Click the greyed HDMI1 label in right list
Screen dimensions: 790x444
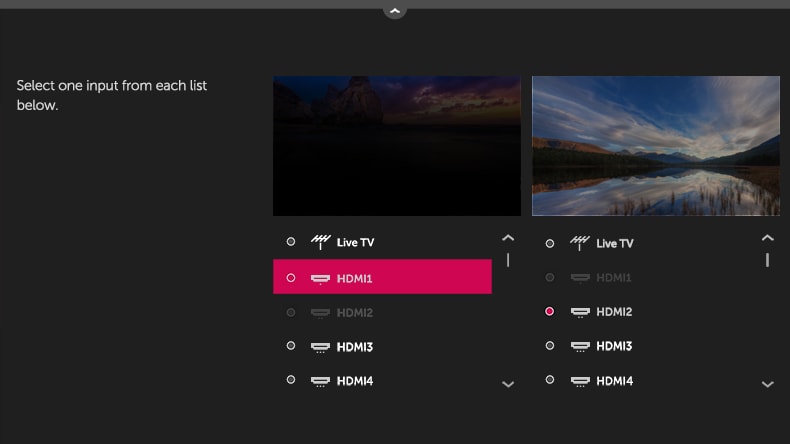pyautogui.click(x=614, y=278)
